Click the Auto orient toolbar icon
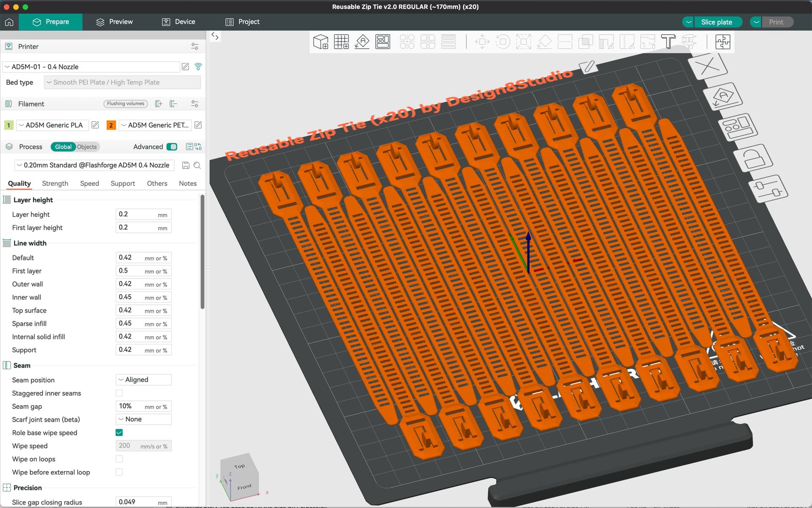The image size is (812, 508). pyautogui.click(x=362, y=41)
